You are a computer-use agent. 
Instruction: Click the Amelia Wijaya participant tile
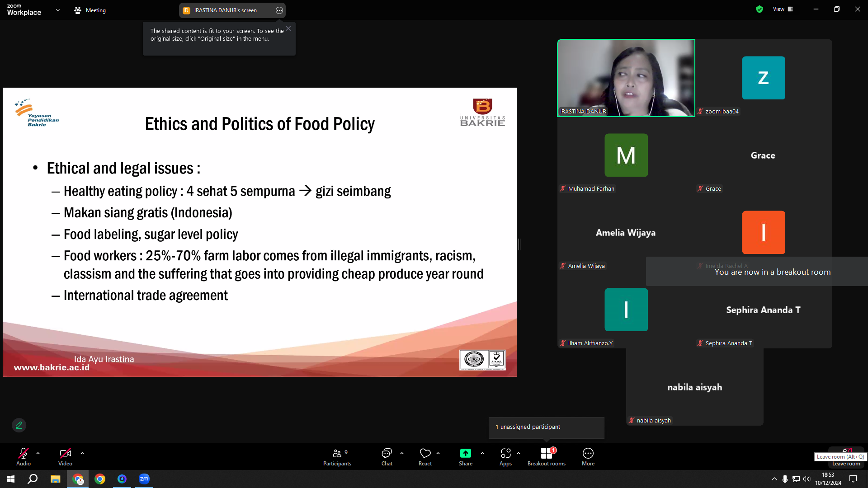626,232
